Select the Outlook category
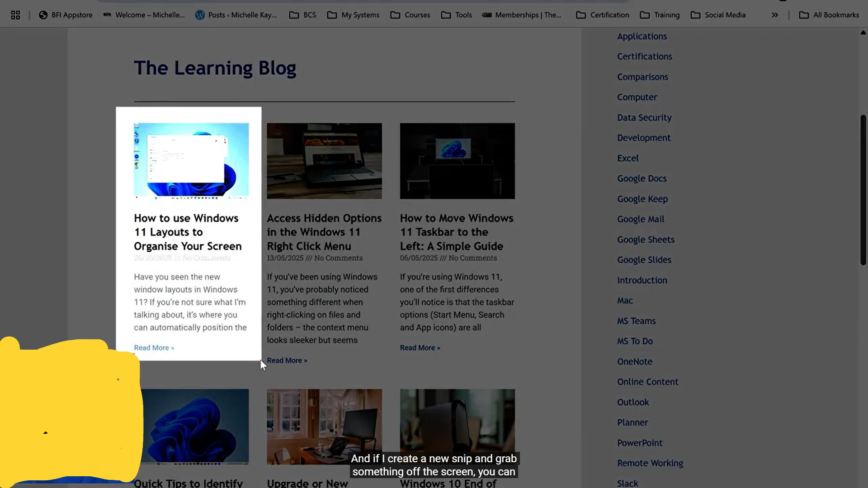The width and height of the screenshot is (868, 488). pos(633,402)
